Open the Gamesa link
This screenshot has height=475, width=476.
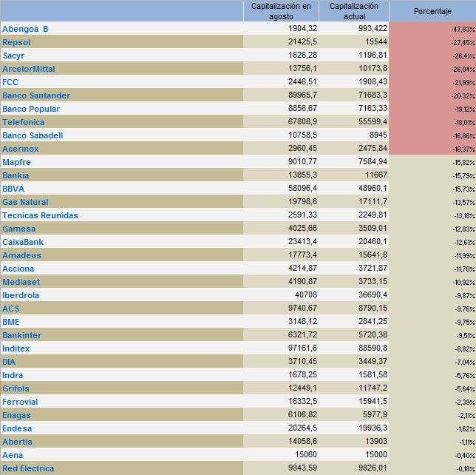click(18, 229)
